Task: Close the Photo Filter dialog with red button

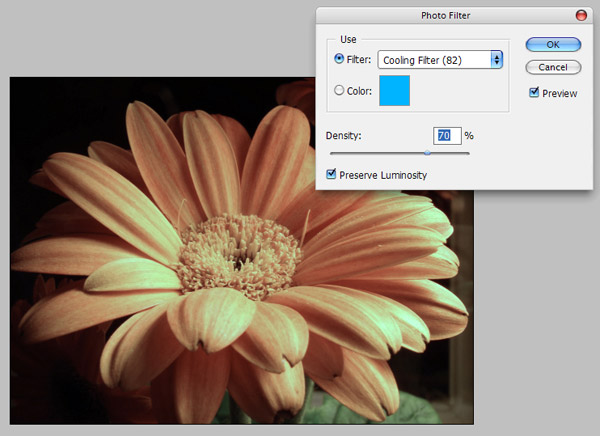Action: pos(581,16)
